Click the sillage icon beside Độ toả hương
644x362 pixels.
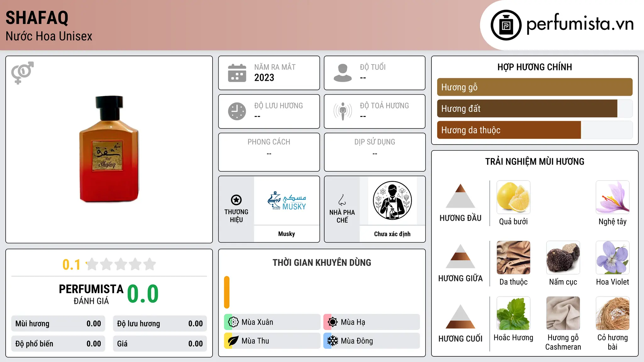pos(342,111)
